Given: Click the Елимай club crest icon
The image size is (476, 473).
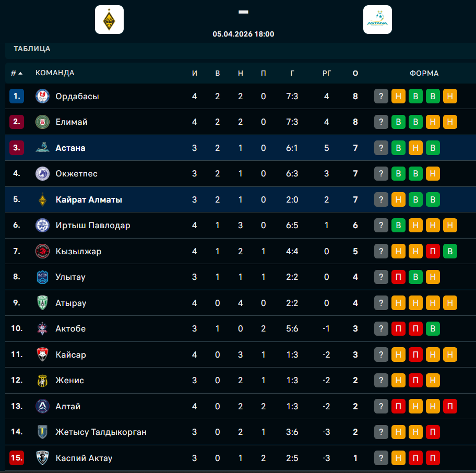Looking at the screenshot, I should 42,122.
